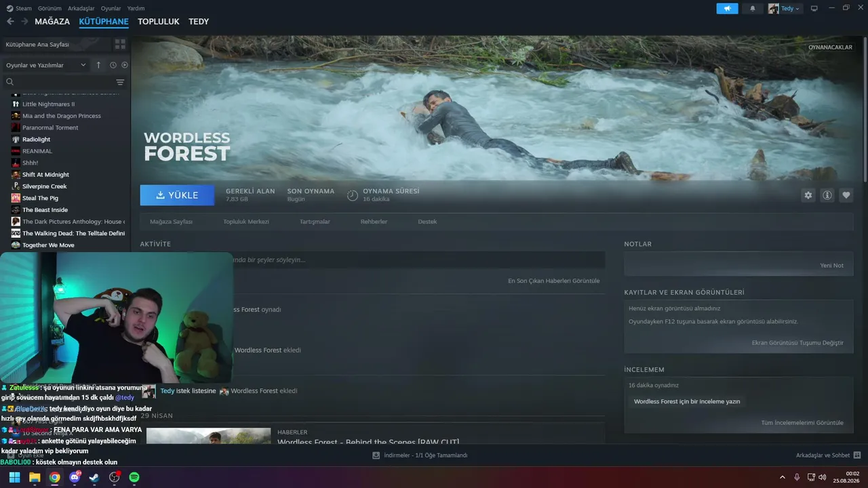Click En Son Çıkan Haberleri Görüntüle
Image resolution: width=868 pixels, height=488 pixels.
[x=553, y=281]
